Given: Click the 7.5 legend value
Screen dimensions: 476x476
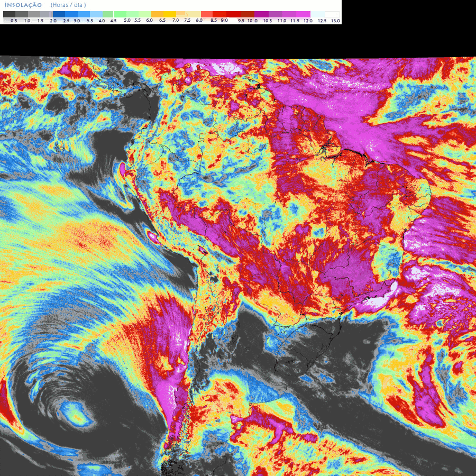Looking at the screenshot, I should pos(187,20).
